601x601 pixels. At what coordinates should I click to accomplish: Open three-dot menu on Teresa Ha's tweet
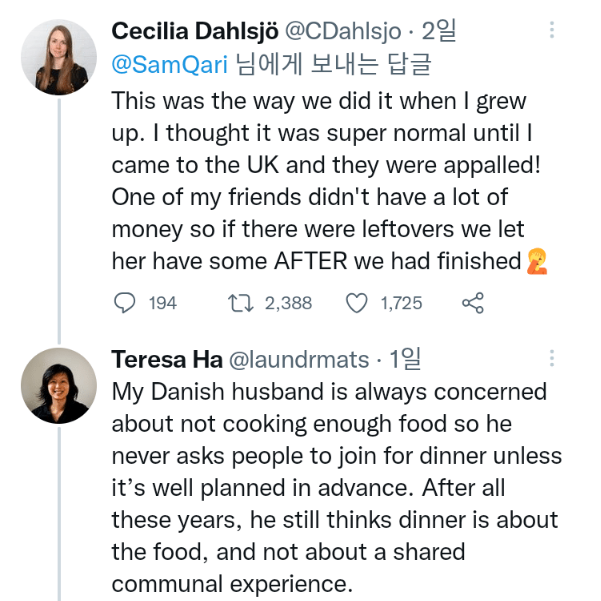[551, 360]
